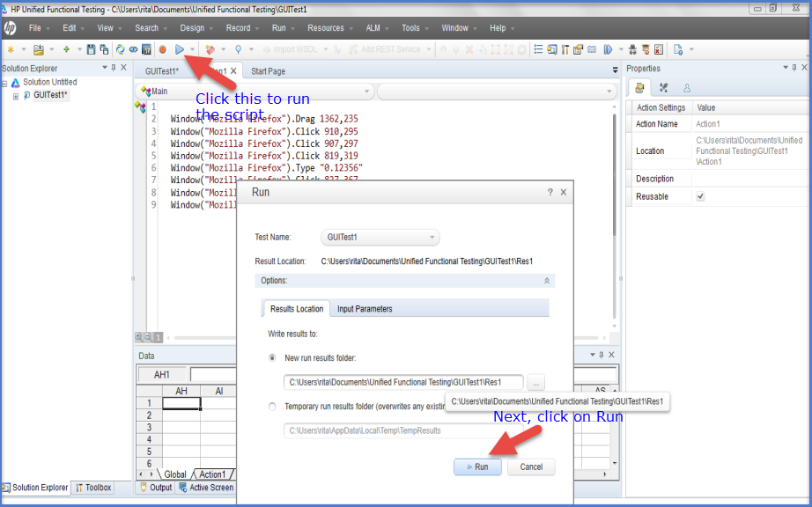Open the Run button dropdown arrow in toolbar
The width and height of the screenshot is (812, 507).
[x=193, y=49]
